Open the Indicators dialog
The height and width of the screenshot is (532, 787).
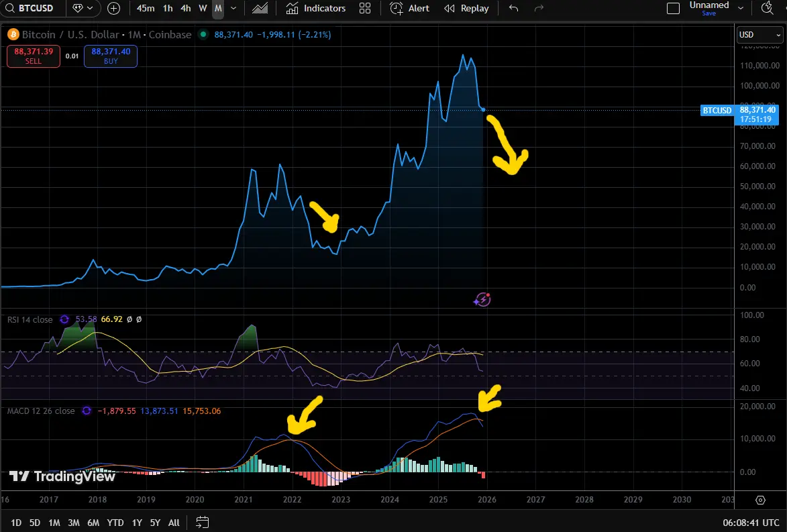point(316,8)
